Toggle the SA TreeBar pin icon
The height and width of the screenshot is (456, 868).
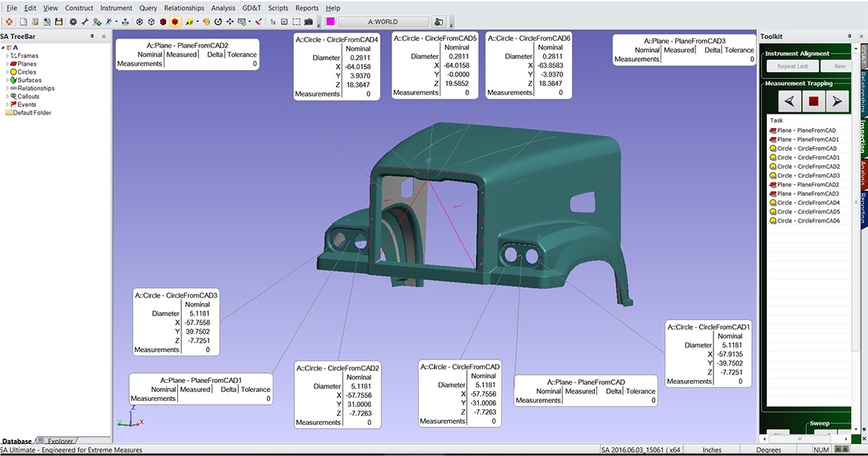pyautogui.click(x=92, y=35)
